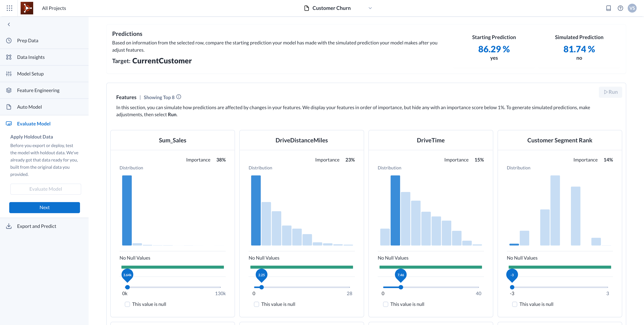The image size is (644, 325).
Task: Click the Alteryx product logo icon
Action: tap(27, 8)
